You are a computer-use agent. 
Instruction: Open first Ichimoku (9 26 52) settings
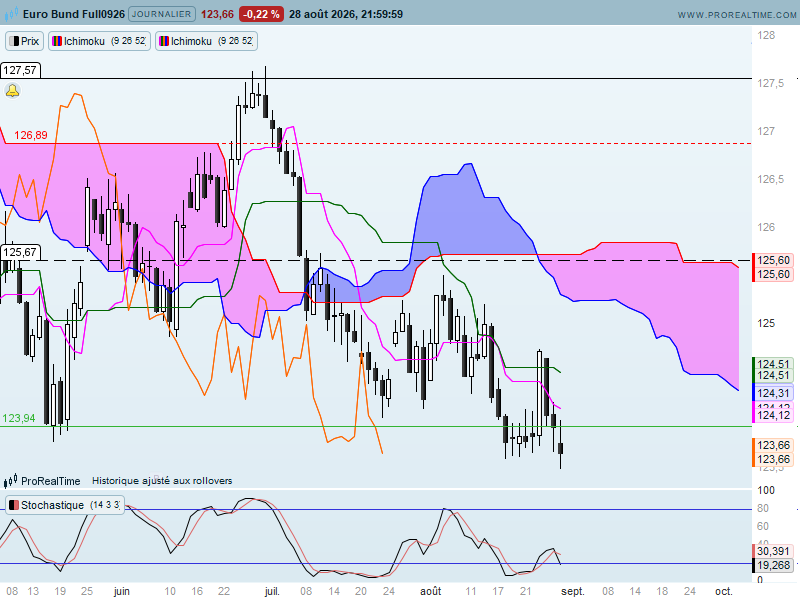point(99,41)
